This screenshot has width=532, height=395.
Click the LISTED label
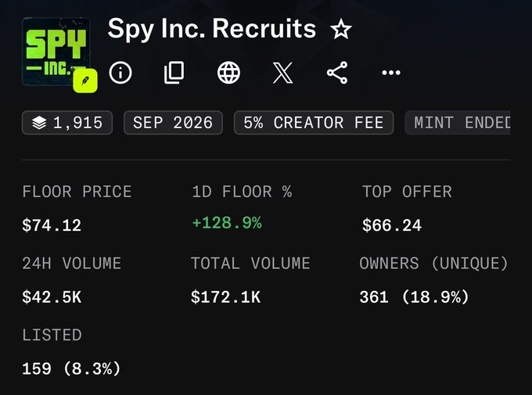[52, 335]
